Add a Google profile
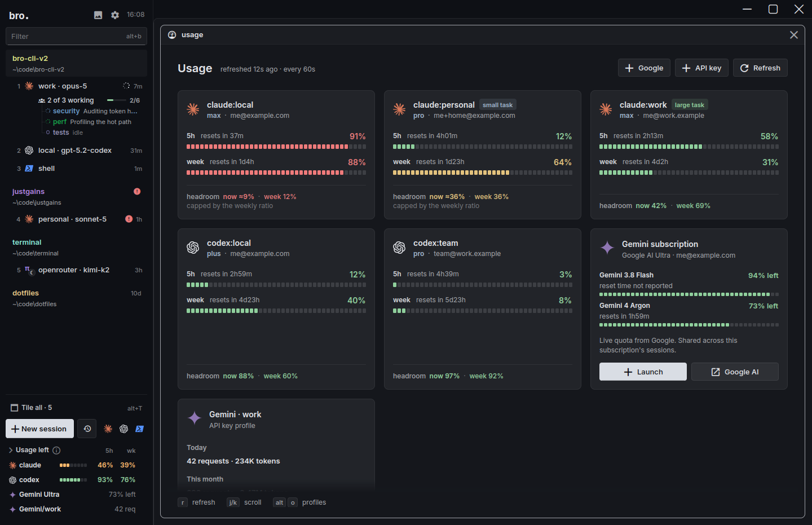Screen dimensions: 812x525 tap(644, 68)
